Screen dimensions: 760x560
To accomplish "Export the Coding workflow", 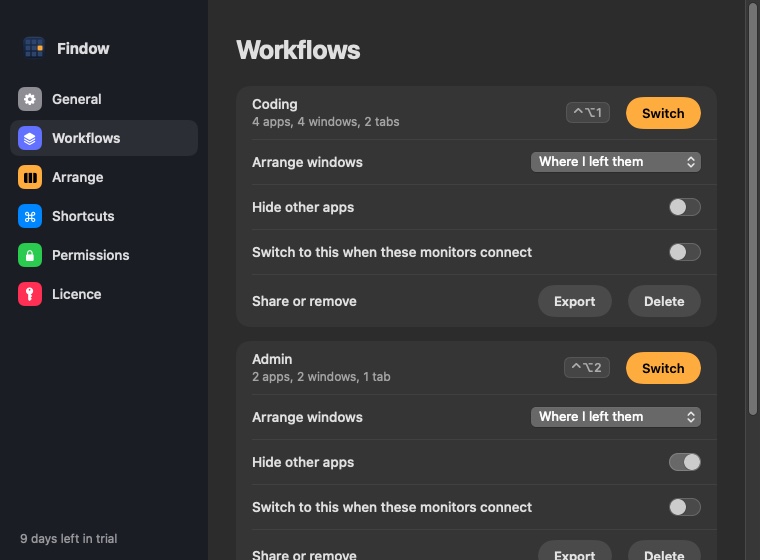I will 574,301.
